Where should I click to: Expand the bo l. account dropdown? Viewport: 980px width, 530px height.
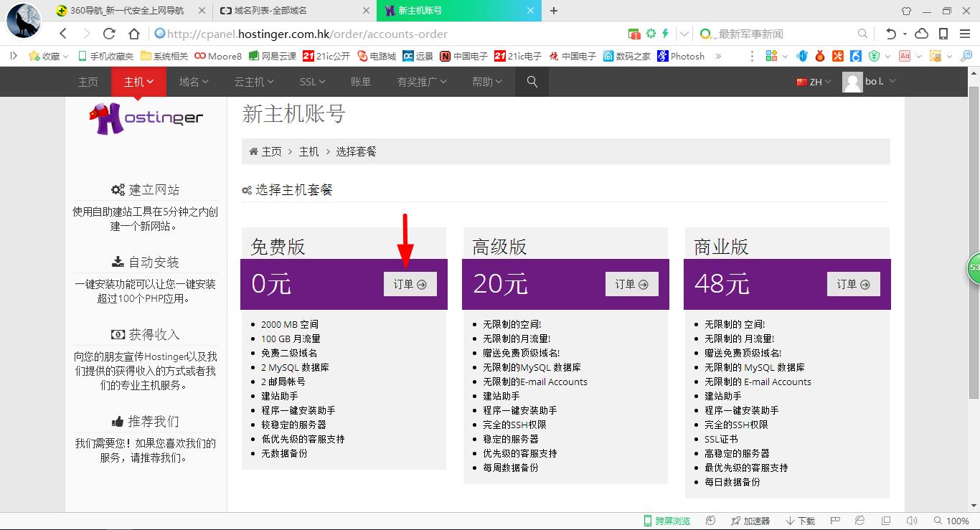872,82
